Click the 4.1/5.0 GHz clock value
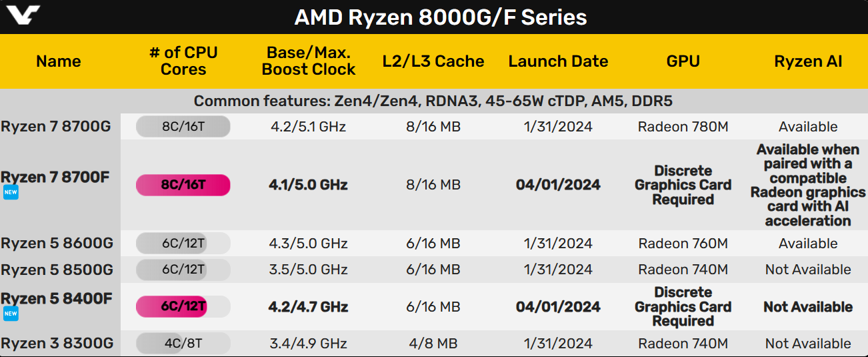868x357 pixels. 308,186
